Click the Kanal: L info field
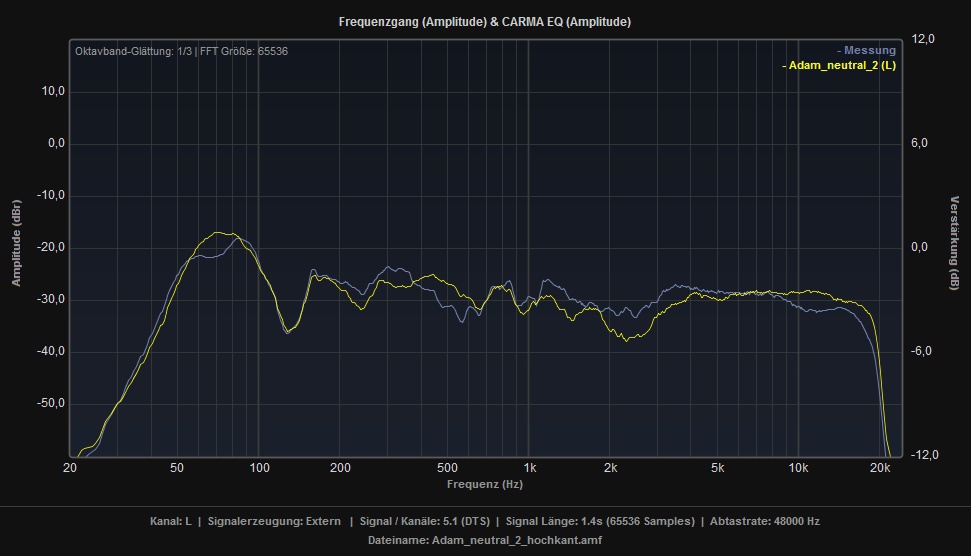The width and height of the screenshot is (971, 556). tap(170, 521)
